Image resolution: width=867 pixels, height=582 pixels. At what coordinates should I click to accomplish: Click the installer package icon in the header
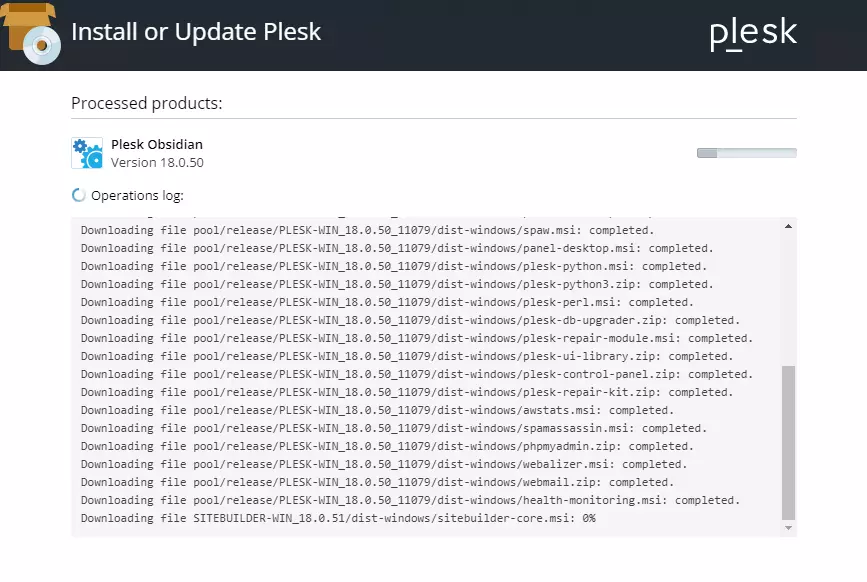click(32, 35)
